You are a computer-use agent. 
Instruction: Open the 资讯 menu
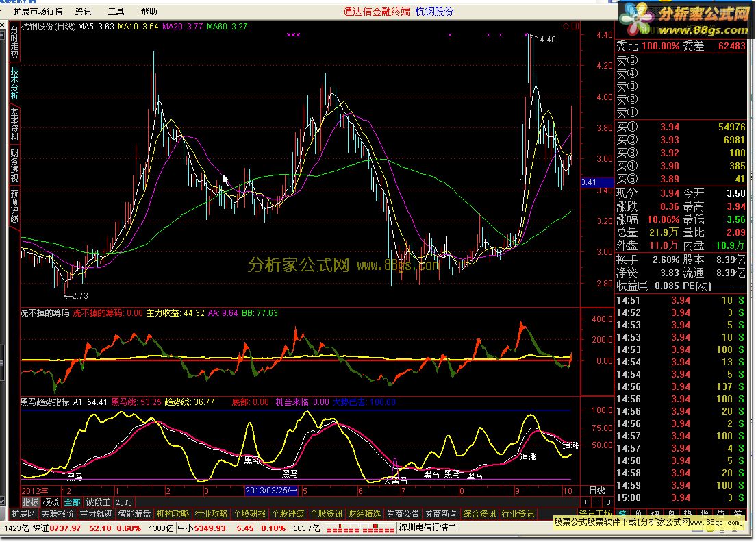pos(83,11)
